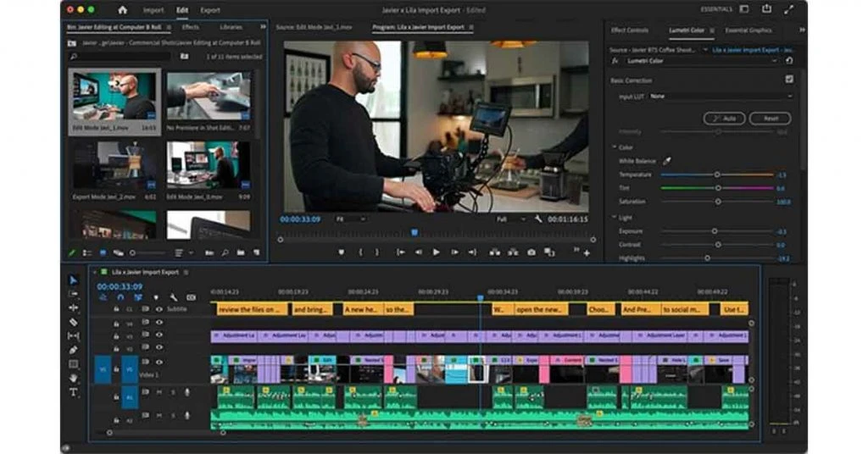Screen dimensions: 868x454
Task: Solo the A1 audio track
Action: coord(173,392)
